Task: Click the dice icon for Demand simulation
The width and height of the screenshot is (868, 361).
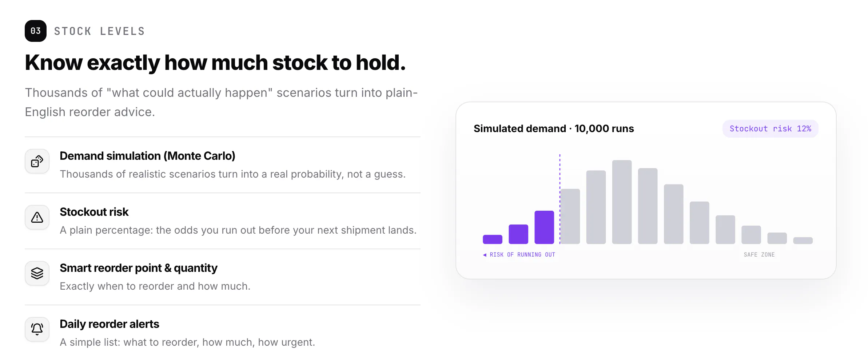Action: click(37, 161)
